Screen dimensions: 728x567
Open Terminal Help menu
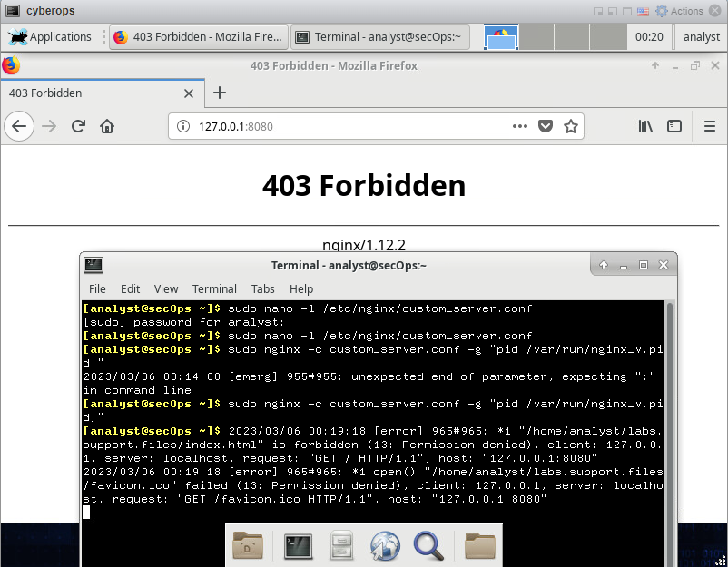click(x=301, y=289)
